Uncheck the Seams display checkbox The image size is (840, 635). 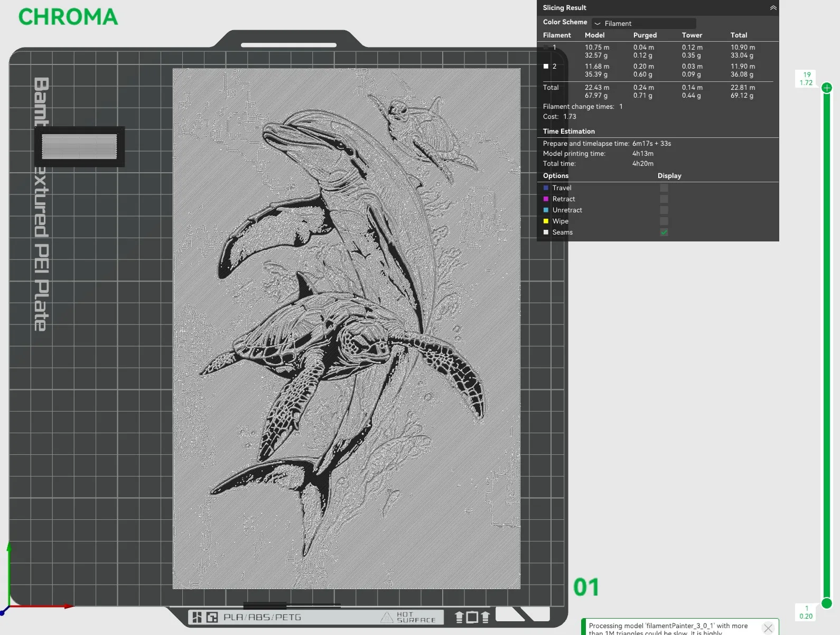tap(664, 232)
